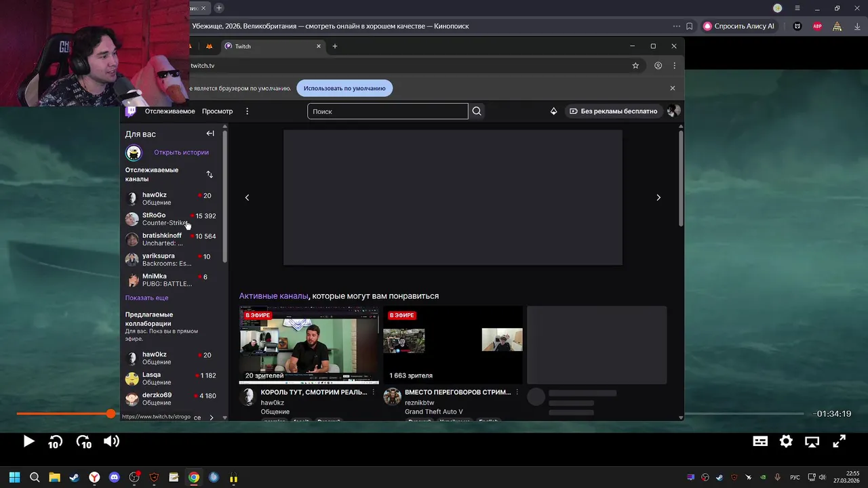Open Steam from the taskbar
The width and height of the screenshot is (868, 488).
(x=74, y=477)
